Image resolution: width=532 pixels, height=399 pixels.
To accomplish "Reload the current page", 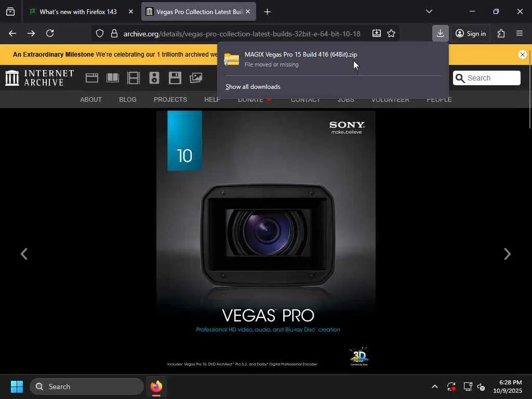I will coord(50,33).
